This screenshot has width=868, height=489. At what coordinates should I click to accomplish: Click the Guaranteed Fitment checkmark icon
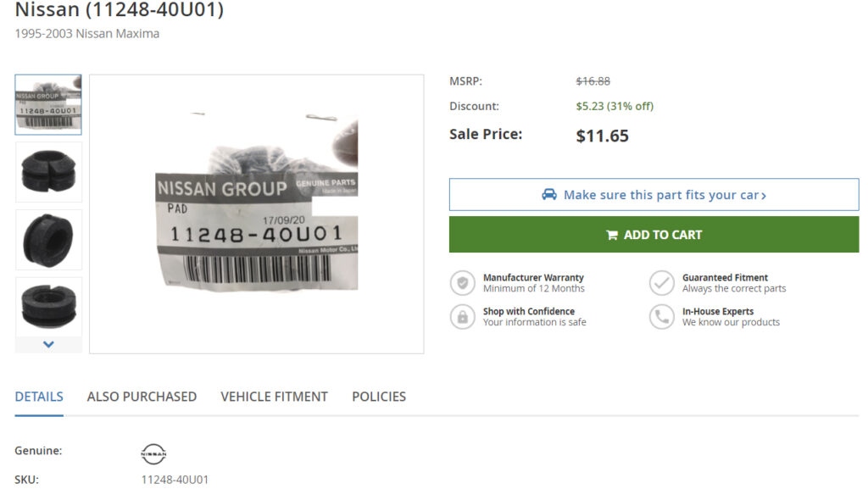coord(662,283)
